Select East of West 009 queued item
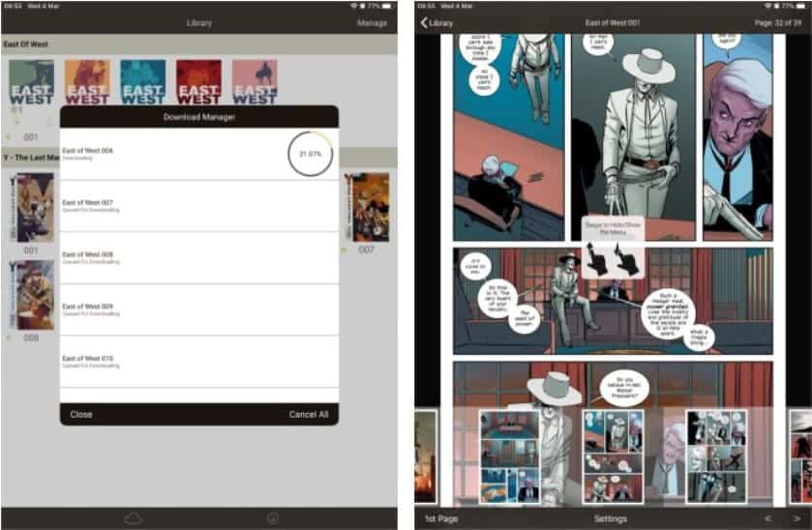812x530 pixels. 198,309
